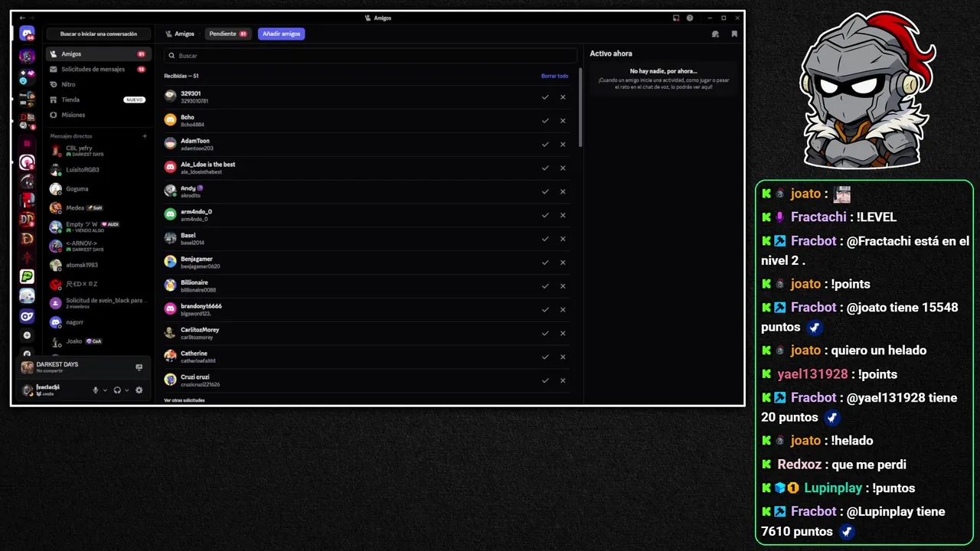Ignore Billionaire's friend request

coord(563,286)
